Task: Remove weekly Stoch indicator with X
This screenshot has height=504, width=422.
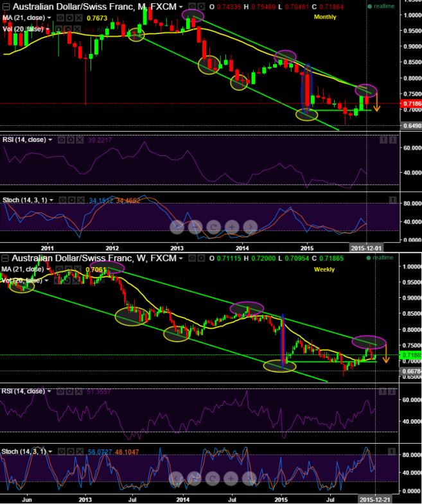Action: tap(80, 451)
